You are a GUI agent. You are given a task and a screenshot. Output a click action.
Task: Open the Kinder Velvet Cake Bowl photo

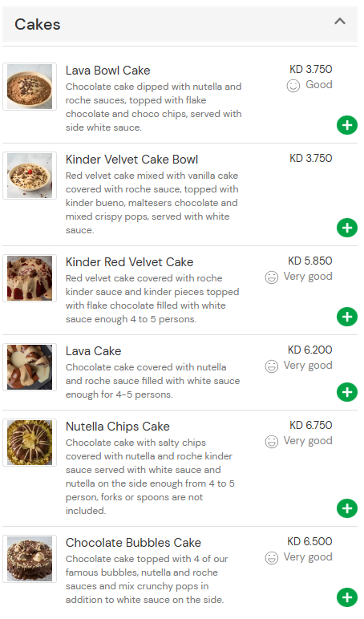pos(30,176)
